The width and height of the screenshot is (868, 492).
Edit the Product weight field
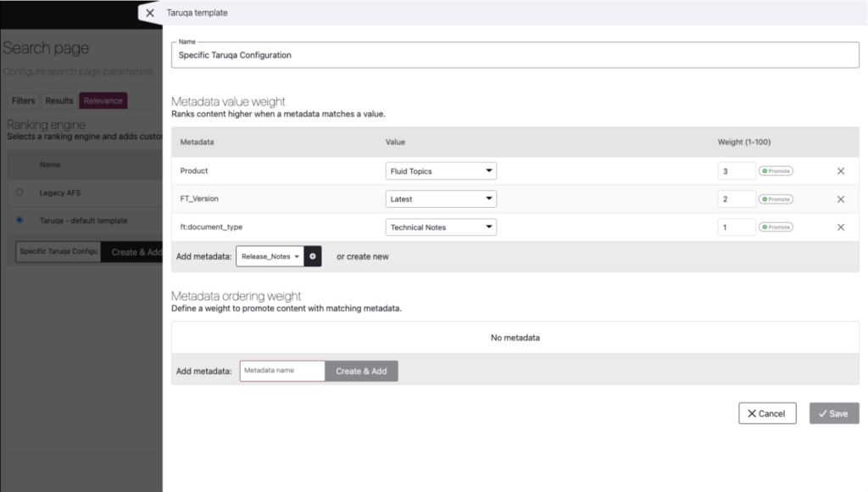tap(736, 171)
